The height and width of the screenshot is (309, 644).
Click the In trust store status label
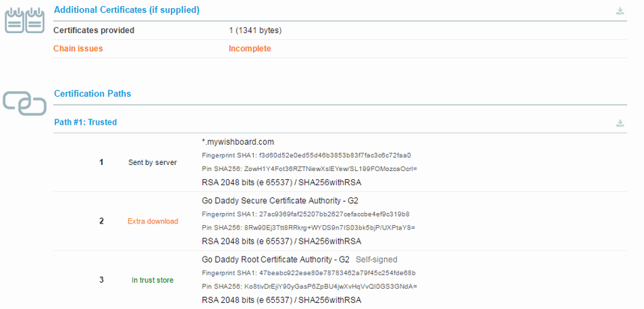point(152,280)
